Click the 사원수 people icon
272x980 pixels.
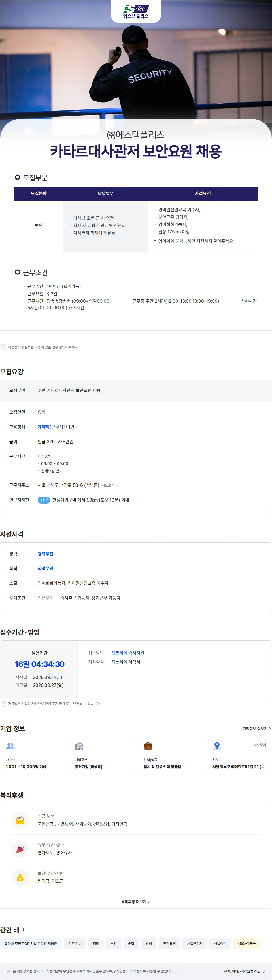pyautogui.click(x=10, y=746)
